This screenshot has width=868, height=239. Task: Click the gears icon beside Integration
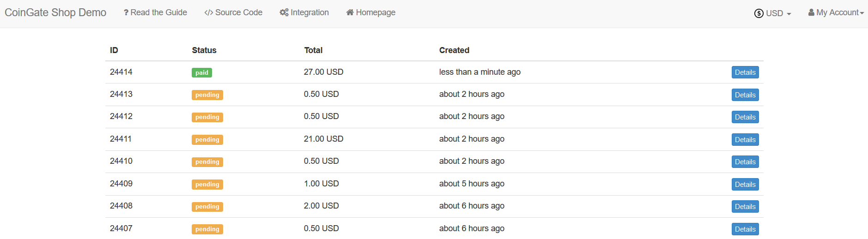(x=284, y=12)
